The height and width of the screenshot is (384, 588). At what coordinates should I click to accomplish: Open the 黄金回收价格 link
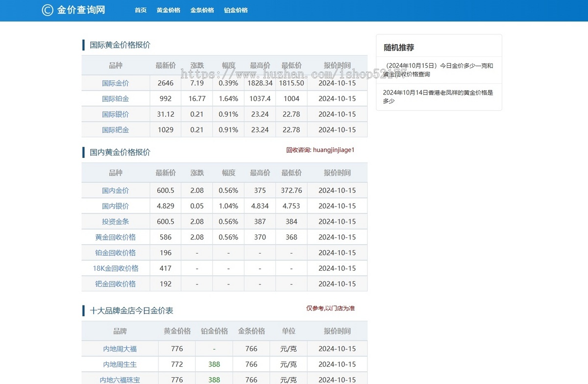(116, 237)
